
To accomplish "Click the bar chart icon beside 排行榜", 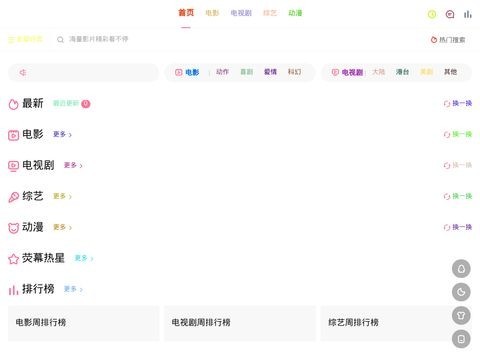I will (13, 290).
